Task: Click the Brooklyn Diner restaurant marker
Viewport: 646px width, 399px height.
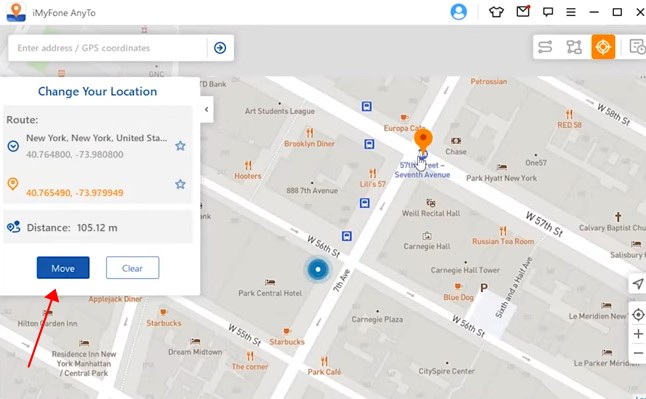Action: 309,133
